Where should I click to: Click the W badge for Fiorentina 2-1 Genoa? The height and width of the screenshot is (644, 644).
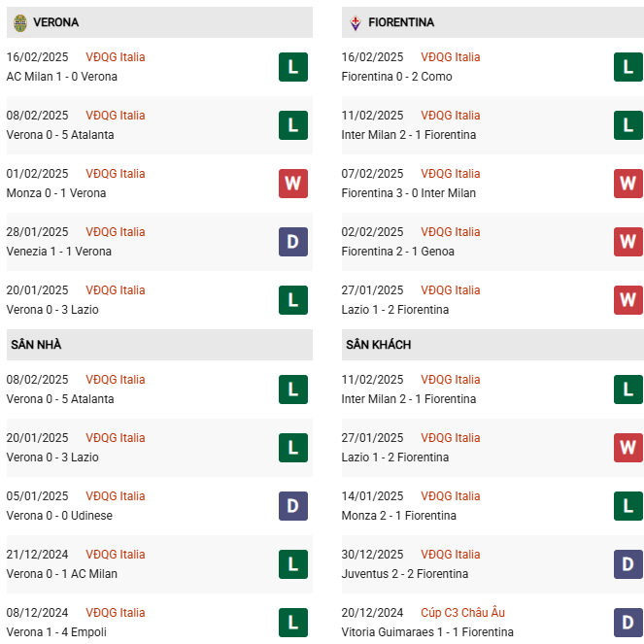pos(627,242)
